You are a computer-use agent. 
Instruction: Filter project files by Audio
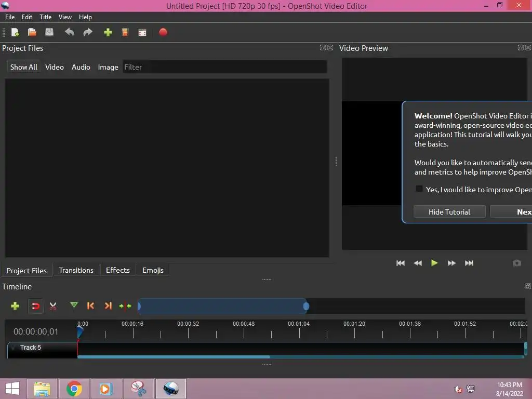click(x=81, y=67)
